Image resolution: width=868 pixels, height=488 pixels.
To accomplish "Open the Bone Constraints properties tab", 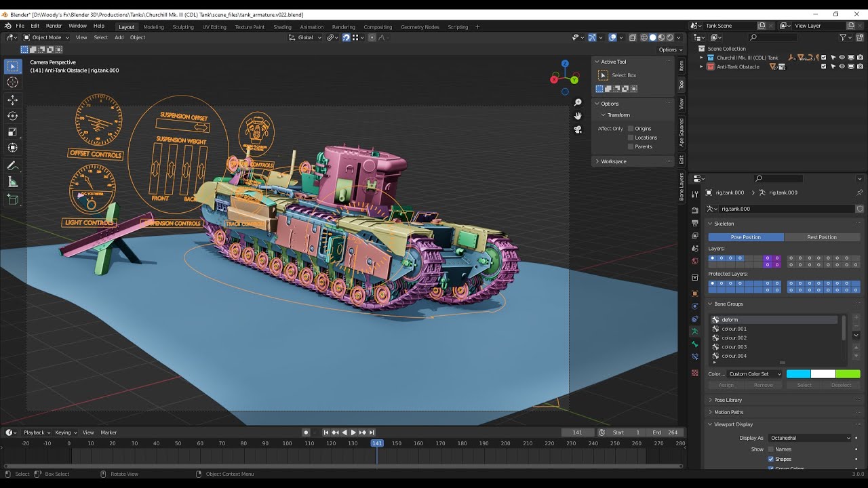I will pos(694,357).
